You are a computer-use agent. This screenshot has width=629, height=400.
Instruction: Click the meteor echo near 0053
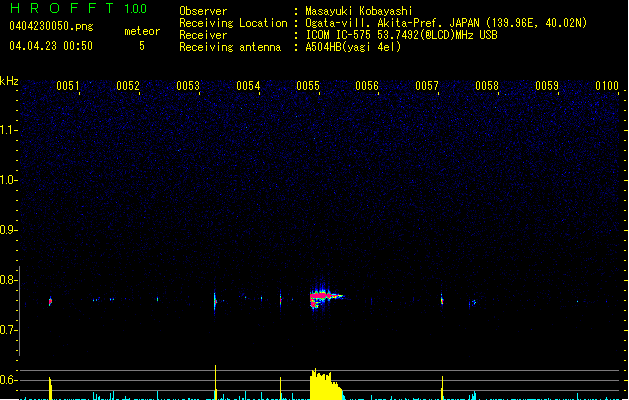215,301
